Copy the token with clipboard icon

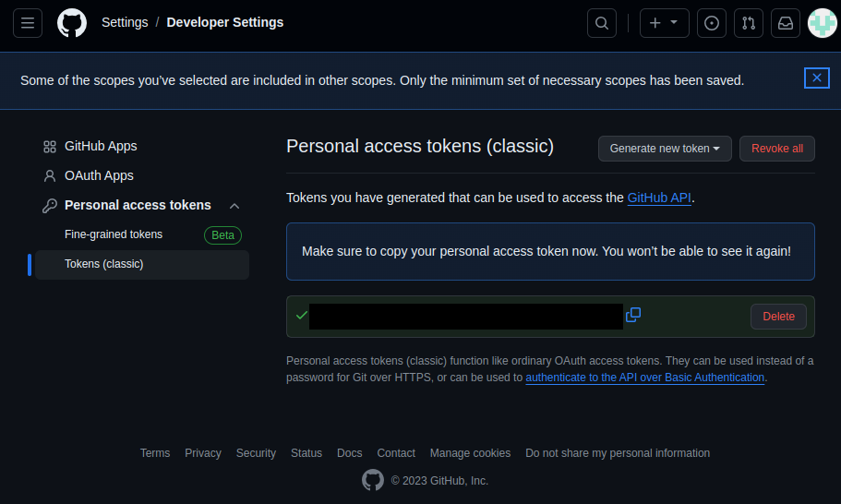coord(633,315)
